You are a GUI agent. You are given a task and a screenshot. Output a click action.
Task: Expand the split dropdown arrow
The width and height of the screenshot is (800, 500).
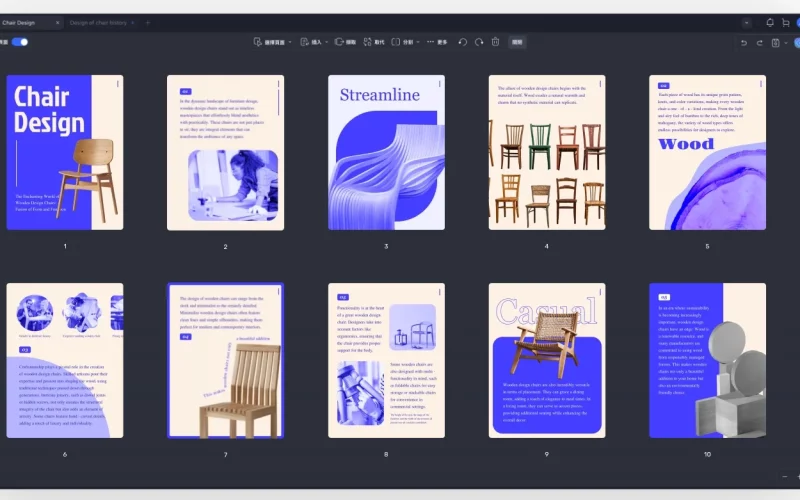pyautogui.click(x=418, y=42)
